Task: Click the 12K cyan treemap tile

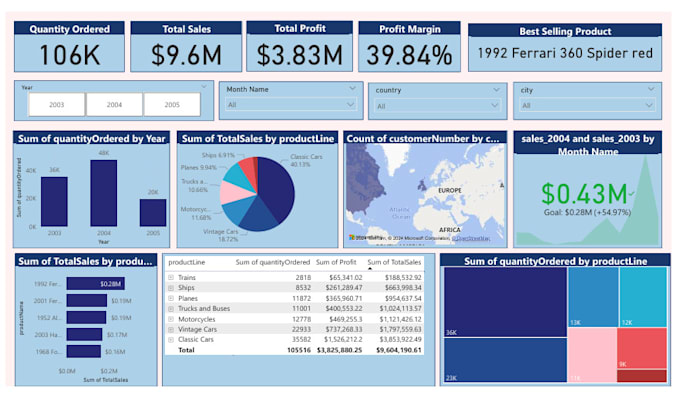Action: 643,297
